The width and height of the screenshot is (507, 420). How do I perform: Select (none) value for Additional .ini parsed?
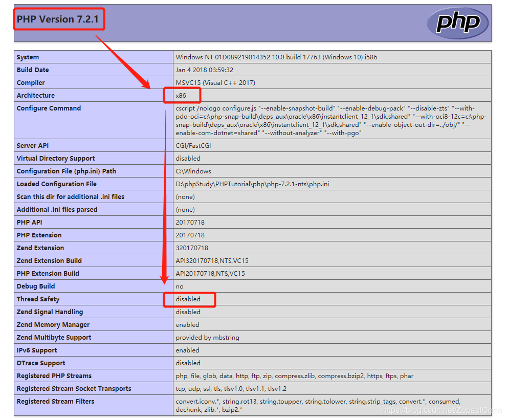pos(185,210)
